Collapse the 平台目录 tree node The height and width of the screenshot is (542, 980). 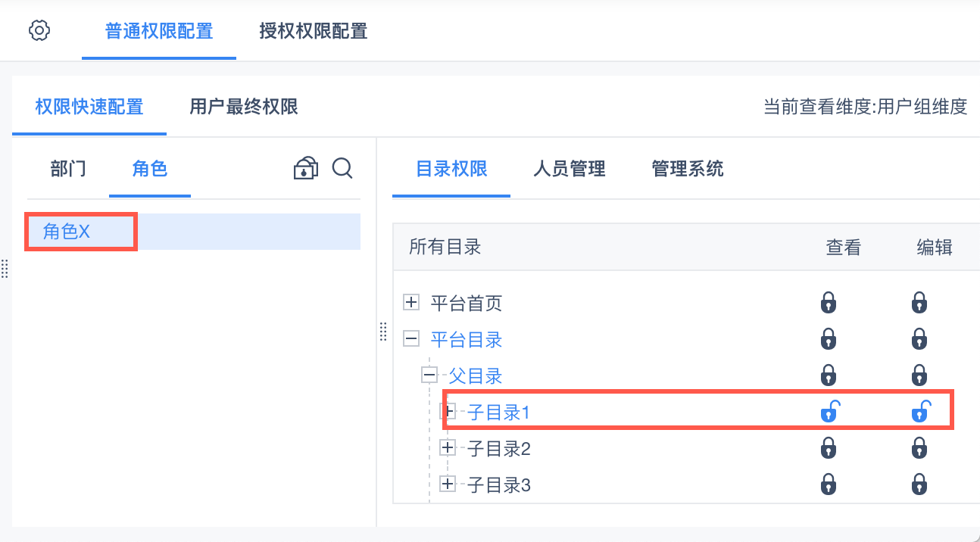(x=411, y=339)
